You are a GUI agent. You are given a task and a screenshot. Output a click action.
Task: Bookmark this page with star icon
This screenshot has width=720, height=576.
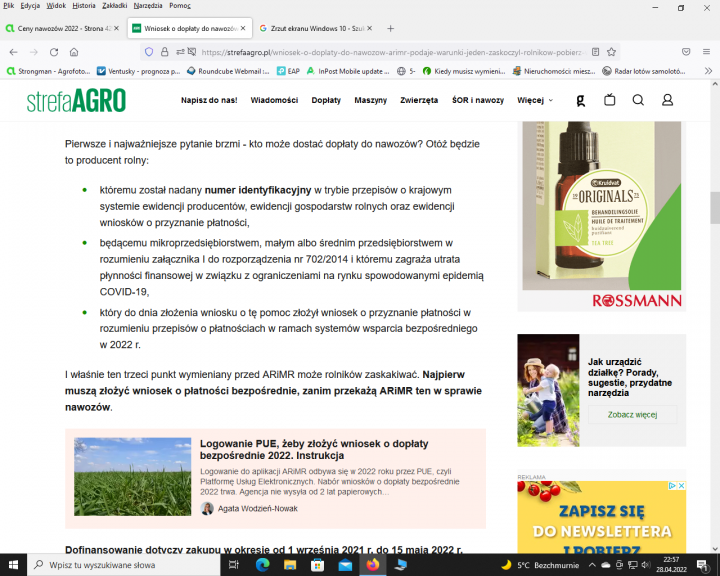pyautogui.click(x=611, y=52)
